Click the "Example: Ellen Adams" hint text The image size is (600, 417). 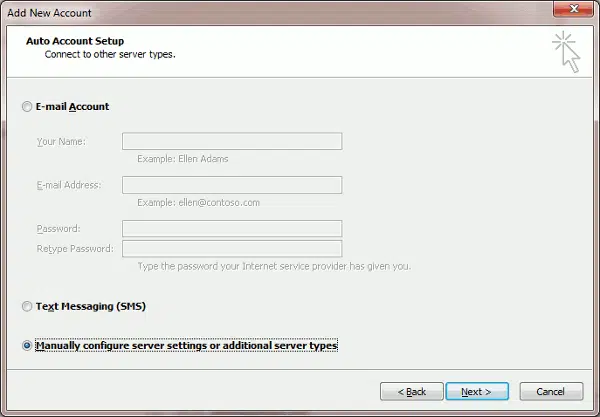(184, 159)
